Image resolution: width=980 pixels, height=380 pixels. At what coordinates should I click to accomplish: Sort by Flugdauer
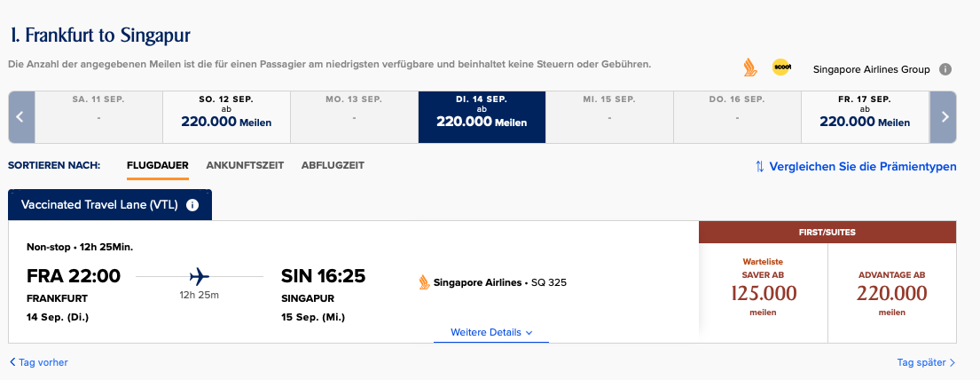158,165
